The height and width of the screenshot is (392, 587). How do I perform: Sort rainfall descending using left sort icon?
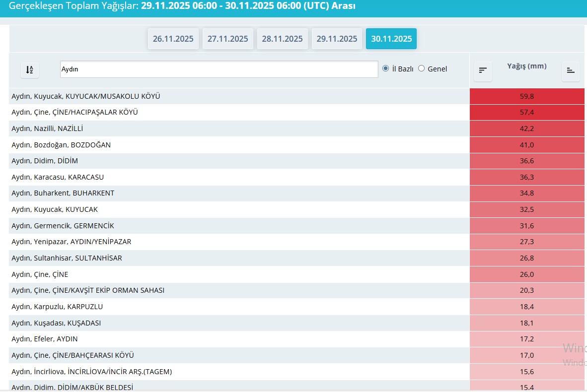pyautogui.click(x=483, y=71)
